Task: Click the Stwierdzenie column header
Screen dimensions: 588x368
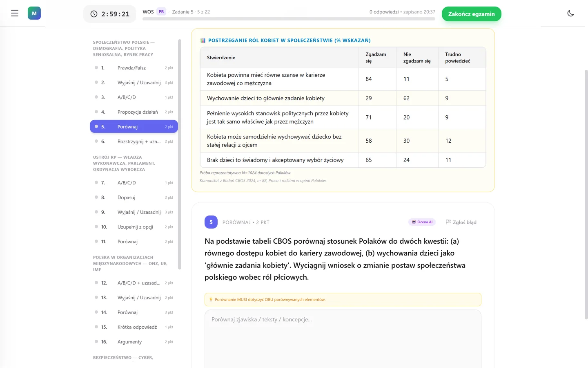Action: coord(280,58)
